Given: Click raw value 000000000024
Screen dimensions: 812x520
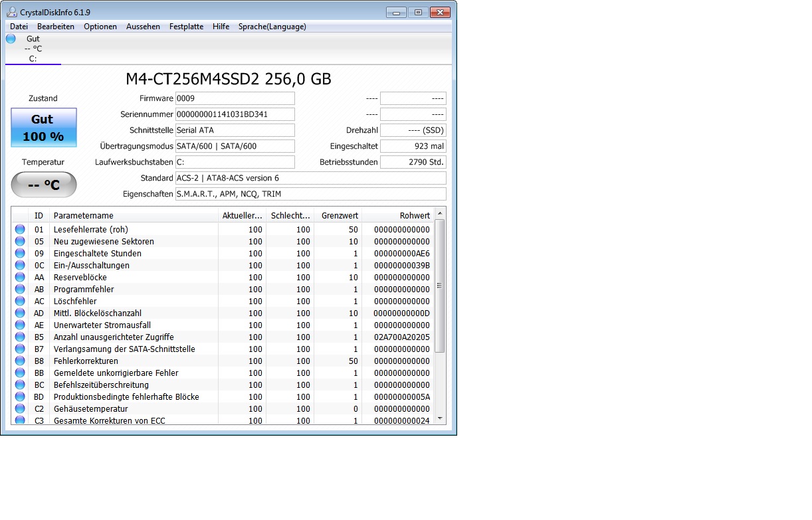Looking at the screenshot, I should click(x=402, y=420).
